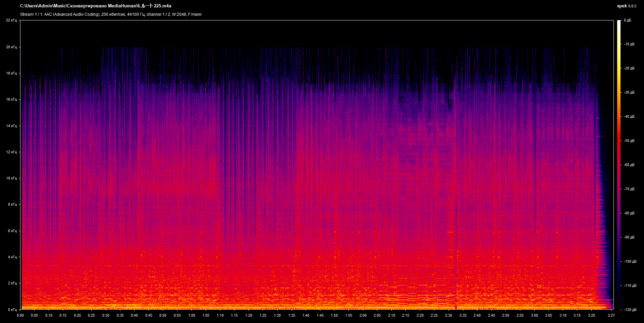Click the 1:00 time axis marker
Viewport: 644px width, 323px height.
[x=192, y=315]
